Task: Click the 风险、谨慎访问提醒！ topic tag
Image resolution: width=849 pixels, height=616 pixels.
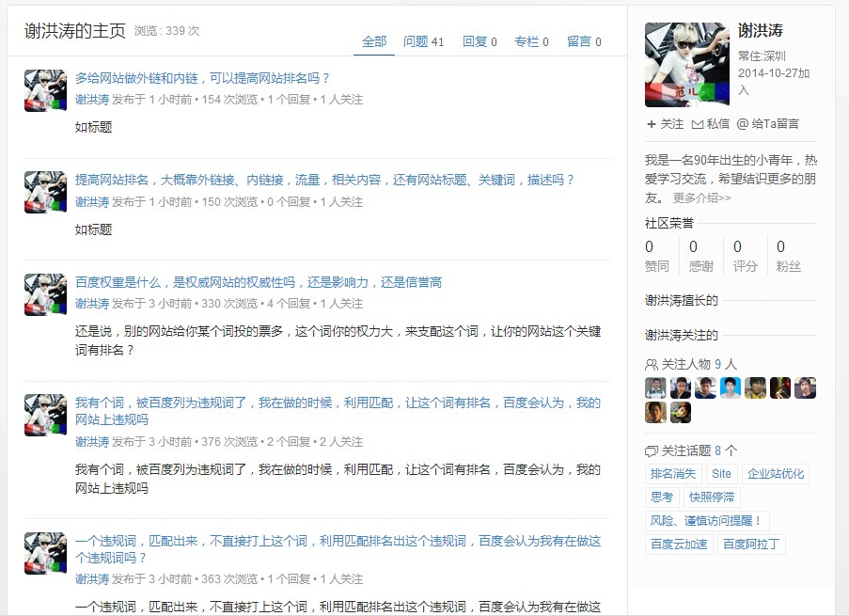Action: click(707, 521)
